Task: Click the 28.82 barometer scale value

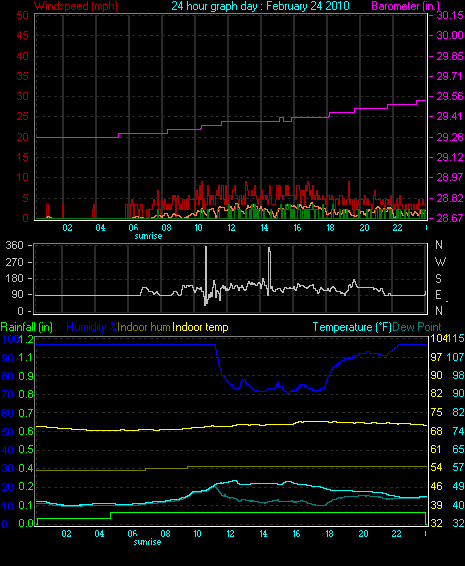Action: click(x=450, y=198)
